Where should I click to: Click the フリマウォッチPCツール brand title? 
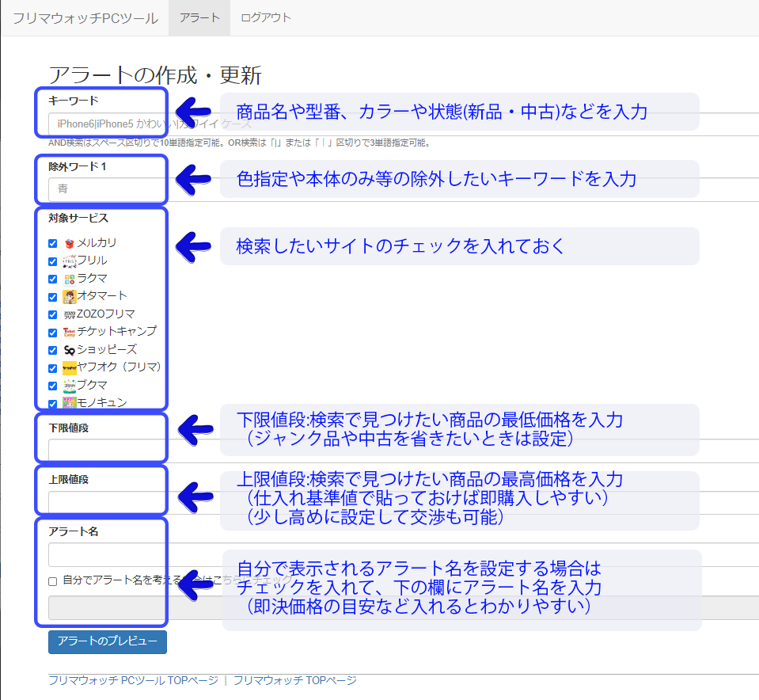(85, 17)
